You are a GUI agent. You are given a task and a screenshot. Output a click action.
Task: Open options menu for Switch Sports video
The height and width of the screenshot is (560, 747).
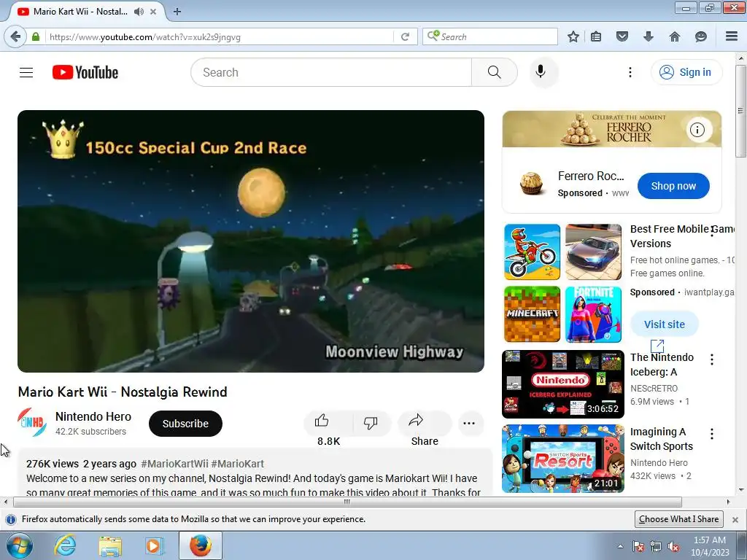712,434
